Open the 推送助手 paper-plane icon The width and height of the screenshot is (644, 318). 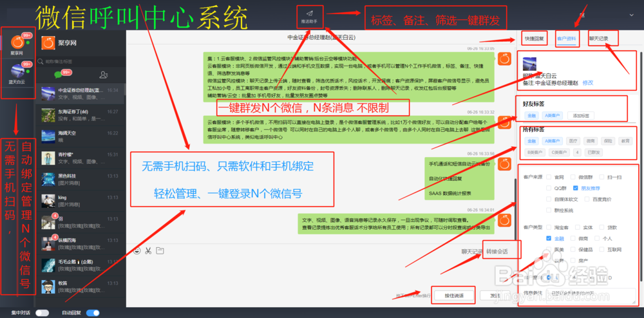(309, 13)
